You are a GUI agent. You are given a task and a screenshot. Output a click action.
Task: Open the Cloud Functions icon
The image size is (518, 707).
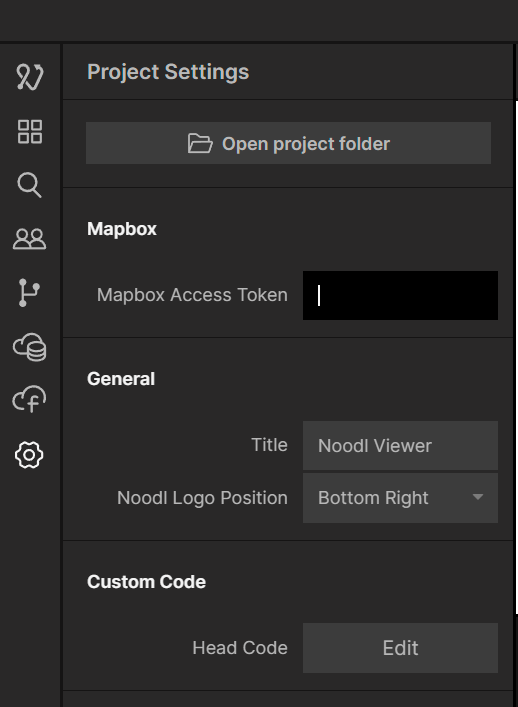30,399
